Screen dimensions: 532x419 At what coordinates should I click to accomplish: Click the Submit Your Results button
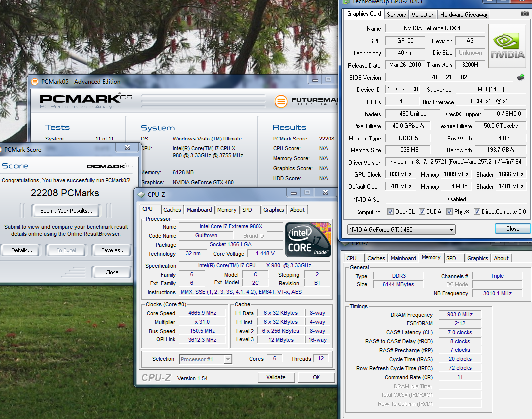(x=66, y=211)
